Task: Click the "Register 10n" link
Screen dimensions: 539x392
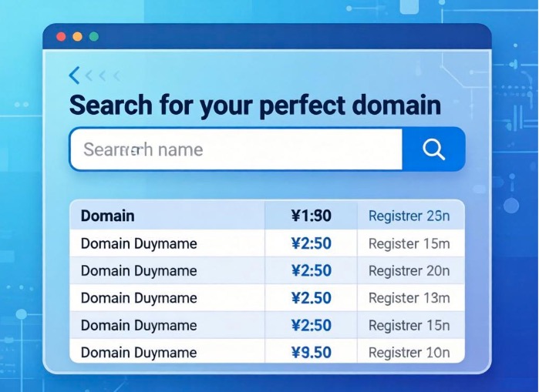Action: (409, 353)
